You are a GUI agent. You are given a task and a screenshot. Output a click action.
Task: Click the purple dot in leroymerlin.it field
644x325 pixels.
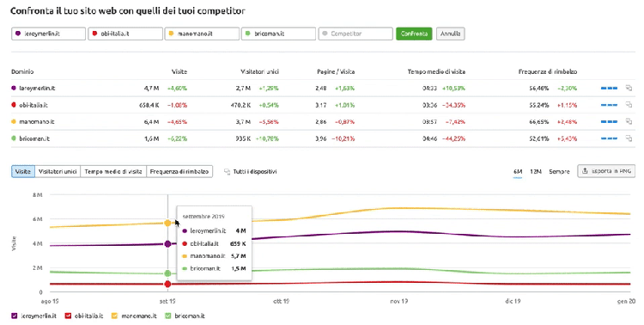click(x=18, y=34)
